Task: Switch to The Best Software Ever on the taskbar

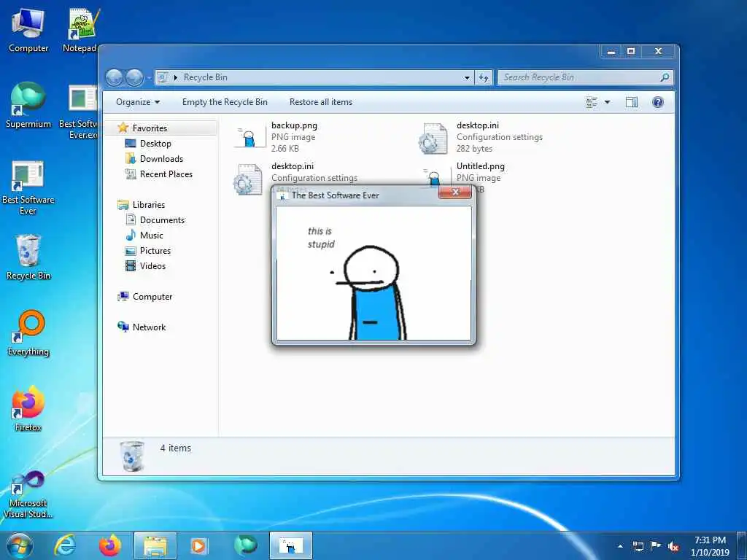Action: coord(290,545)
